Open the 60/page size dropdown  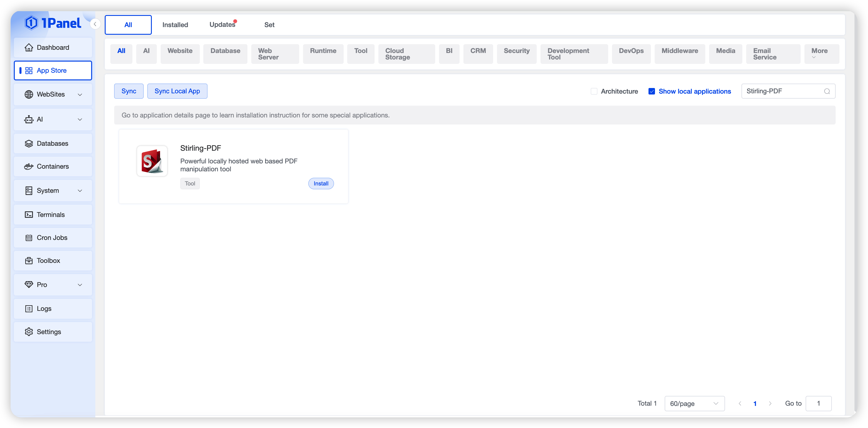[694, 403]
